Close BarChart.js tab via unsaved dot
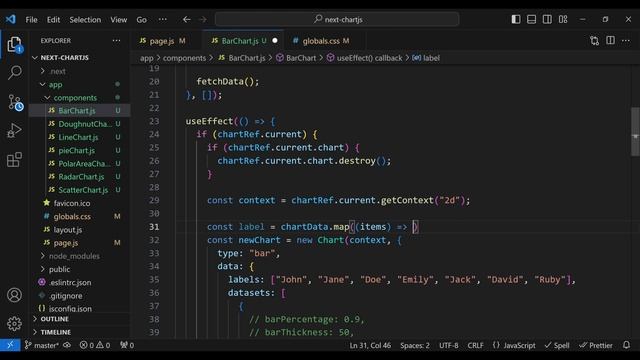Image resolution: width=640 pixels, height=360 pixels. pos(275,40)
